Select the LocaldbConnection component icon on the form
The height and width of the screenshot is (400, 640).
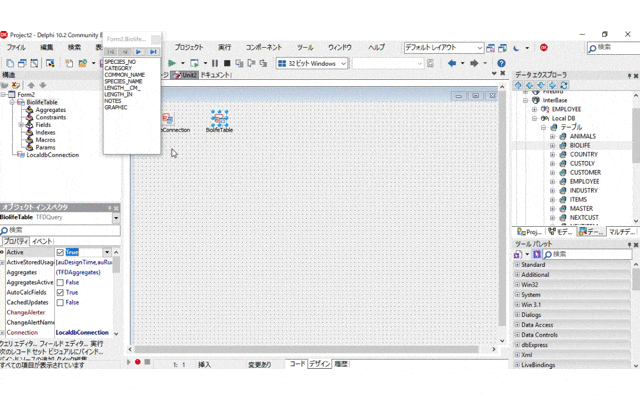(168, 119)
